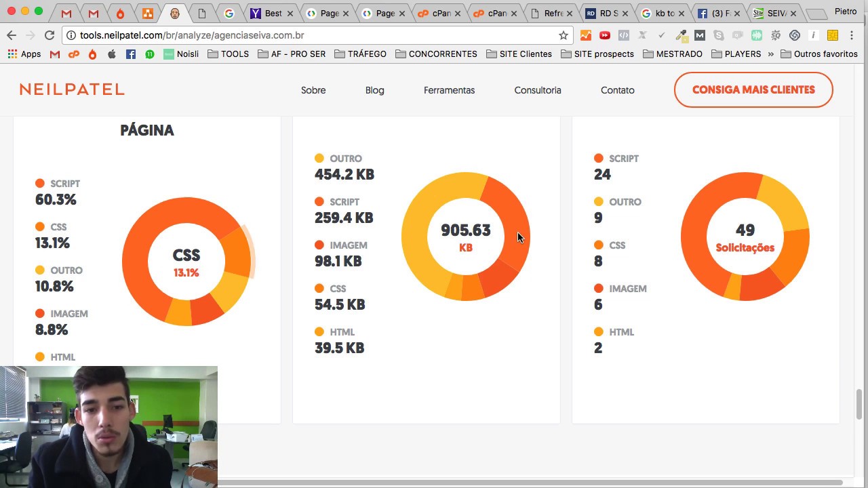Click the SCRIPT 60.3% legend entry

(58, 192)
